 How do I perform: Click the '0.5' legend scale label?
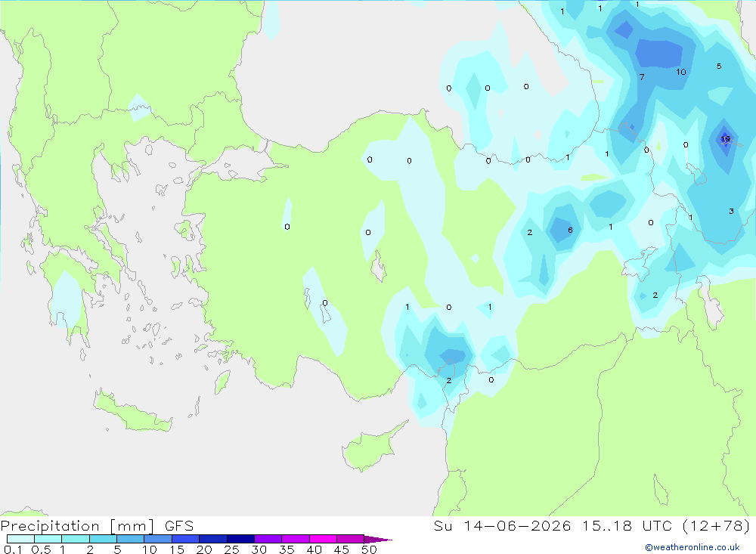(x=41, y=549)
